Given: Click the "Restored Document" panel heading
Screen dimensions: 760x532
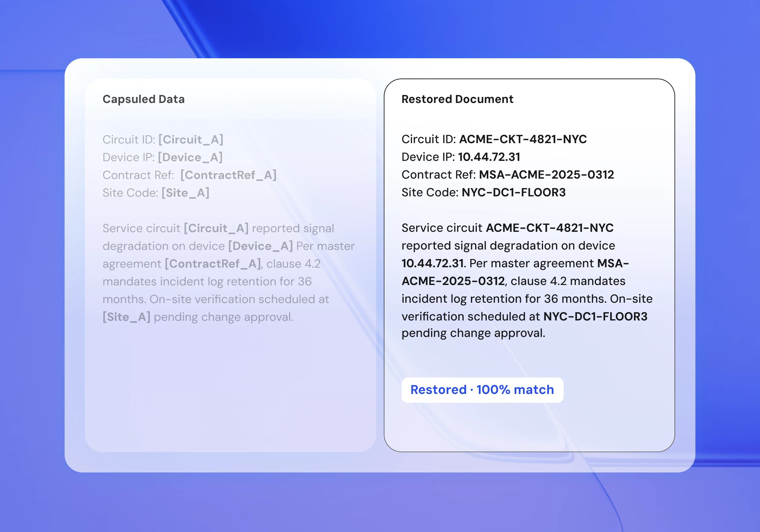Looking at the screenshot, I should click(458, 99).
